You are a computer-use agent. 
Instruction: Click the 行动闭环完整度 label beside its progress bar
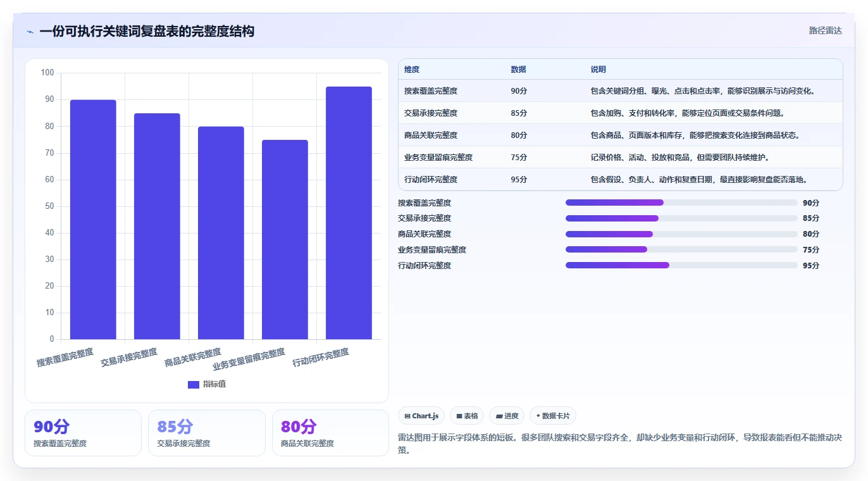click(x=425, y=266)
